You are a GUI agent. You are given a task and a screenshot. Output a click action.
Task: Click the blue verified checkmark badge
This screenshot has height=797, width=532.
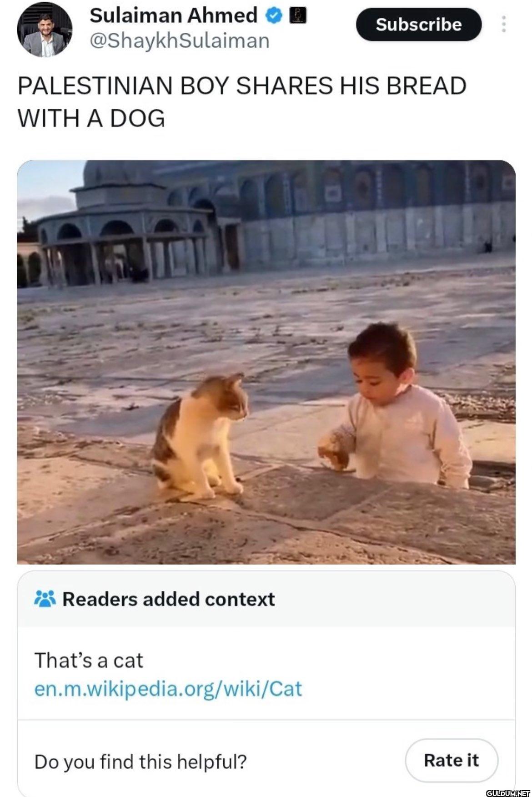pyautogui.click(x=273, y=16)
